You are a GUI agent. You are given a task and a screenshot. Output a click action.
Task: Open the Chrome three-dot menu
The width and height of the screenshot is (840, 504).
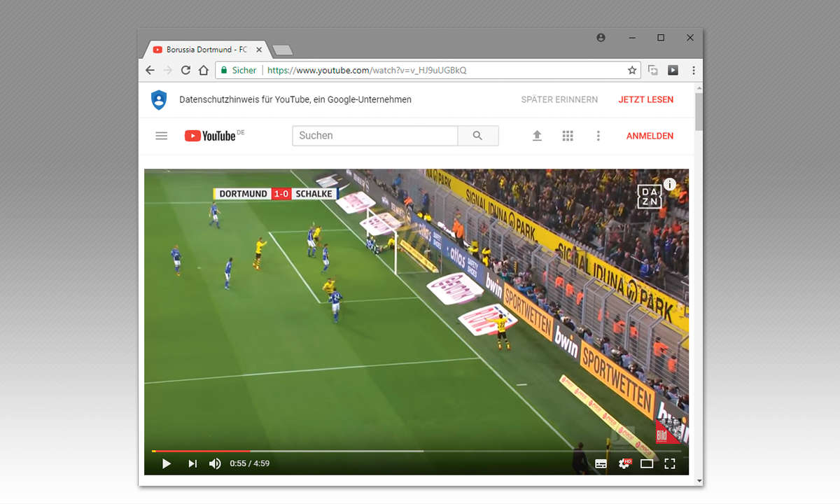pos(693,70)
